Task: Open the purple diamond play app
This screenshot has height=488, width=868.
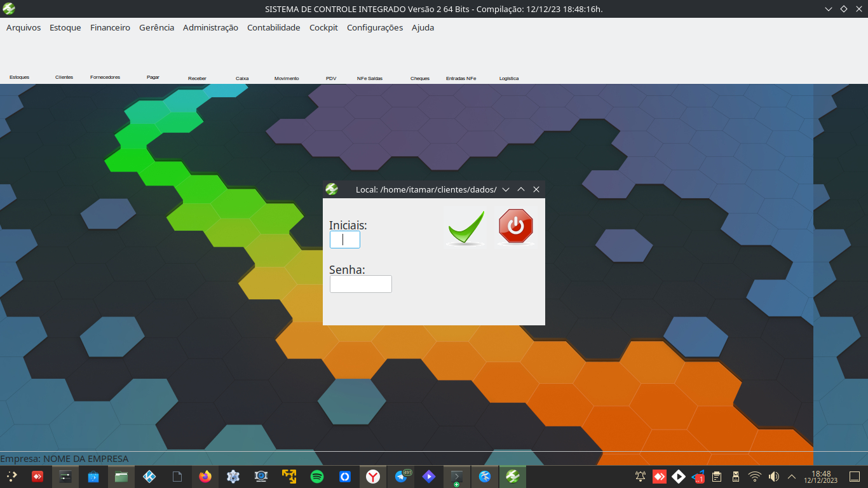Action: coord(429,476)
